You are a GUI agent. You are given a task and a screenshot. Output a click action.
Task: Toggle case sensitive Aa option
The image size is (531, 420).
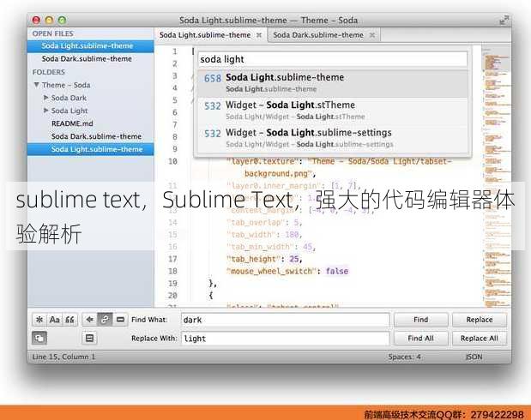tap(55, 320)
